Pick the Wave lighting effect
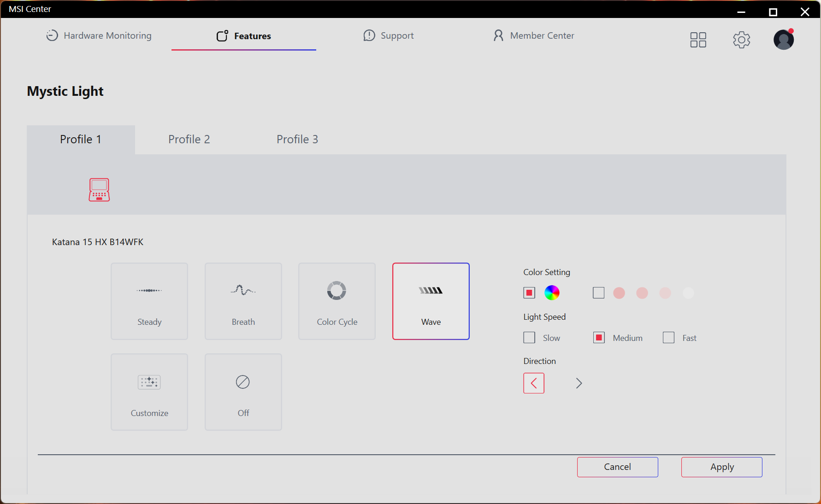This screenshot has height=504, width=821. [431, 301]
